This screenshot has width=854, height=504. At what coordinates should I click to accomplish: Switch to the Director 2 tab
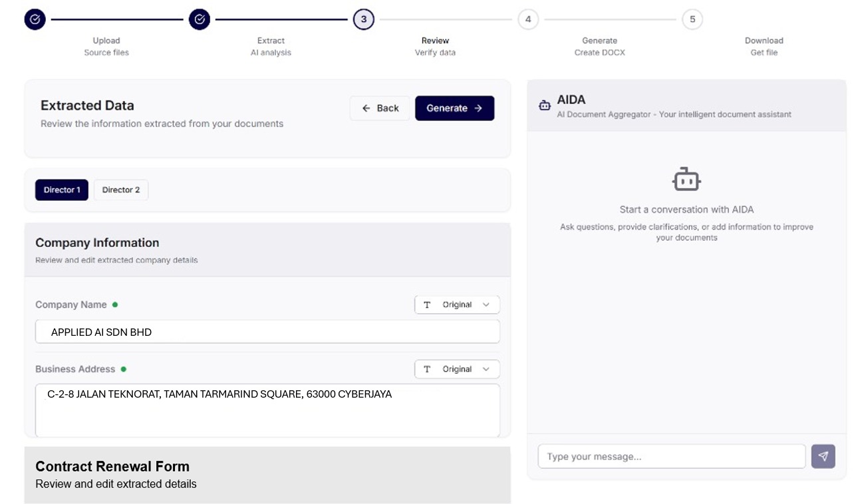coord(121,190)
